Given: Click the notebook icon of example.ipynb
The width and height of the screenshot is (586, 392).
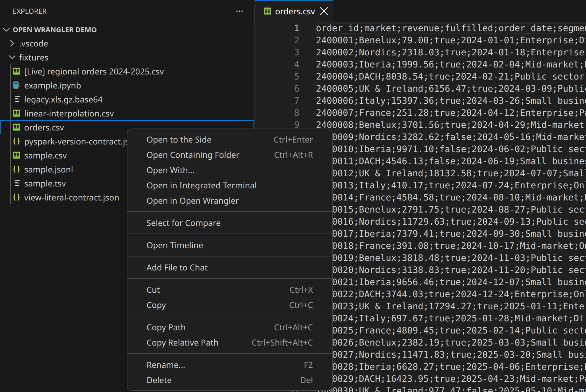Looking at the screenshot, I should pos(17,85).
